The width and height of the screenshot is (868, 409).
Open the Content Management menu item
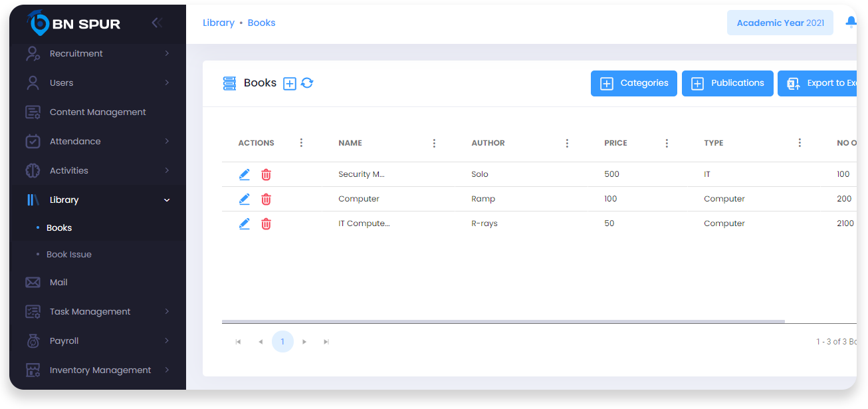pos(98,112)
